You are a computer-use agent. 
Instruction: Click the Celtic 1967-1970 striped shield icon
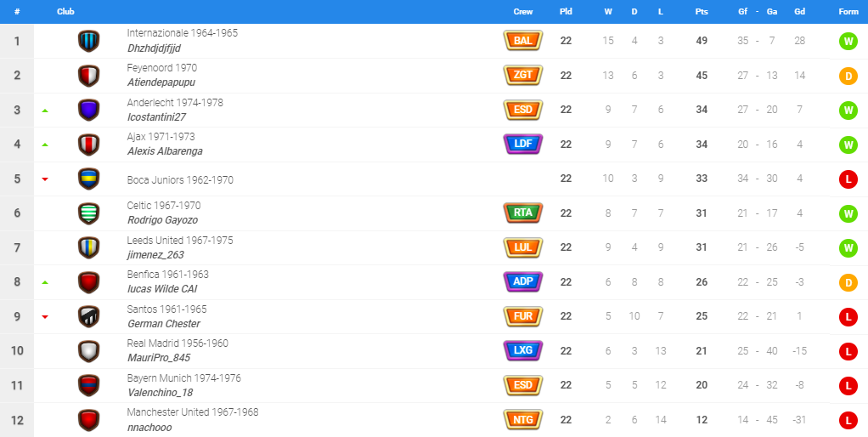point(88,213)
